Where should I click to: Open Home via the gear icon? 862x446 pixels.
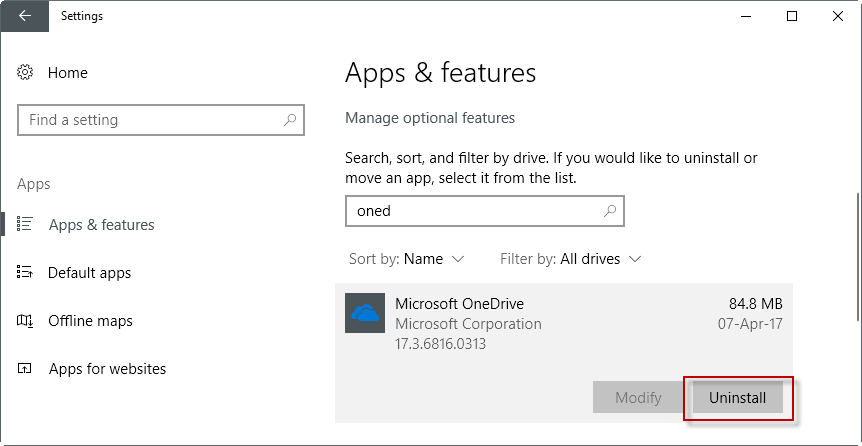25,72
